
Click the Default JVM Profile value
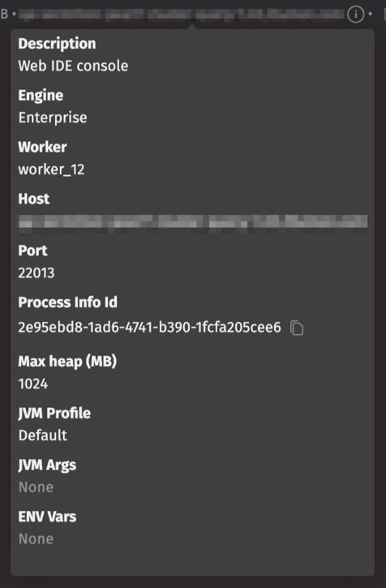[43, 436]
